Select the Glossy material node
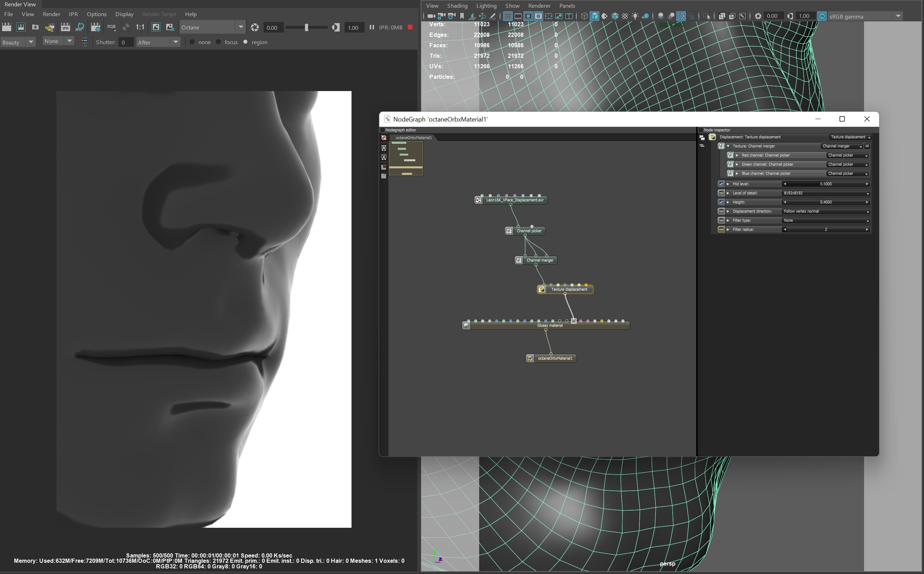The height and width of the screenshot is (574, 924). tap(549, 326)
